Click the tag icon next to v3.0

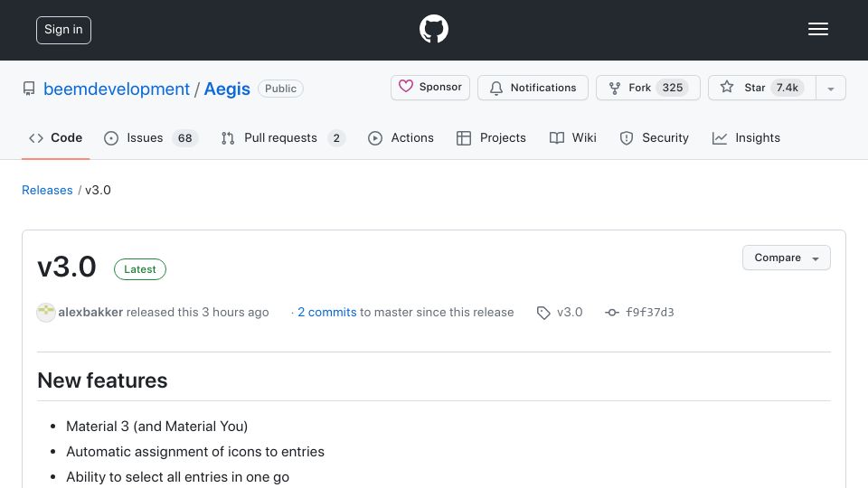pos(543,313)
